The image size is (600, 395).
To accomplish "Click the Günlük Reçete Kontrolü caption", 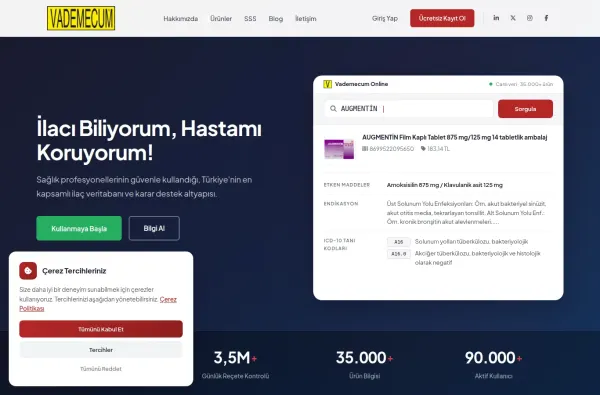I will tap(235, 376).
